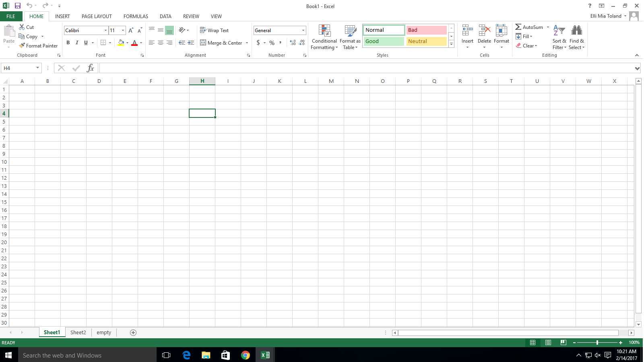Add a new sheet with plus button
This screenshot has width=644, height=362.
[x=133, y=332]
